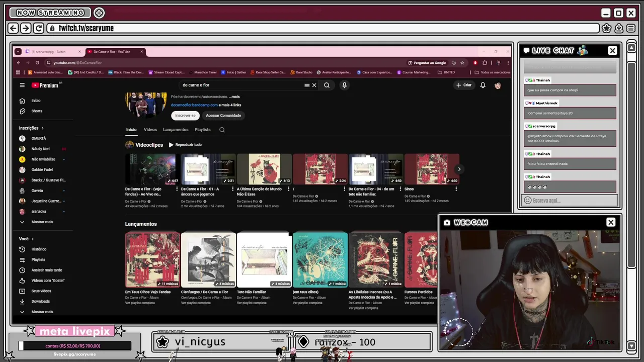This screenshot has width=644, height=362.
Task: Click the Inscrever-se subscribe button
Action: click(x=185, y=116)
